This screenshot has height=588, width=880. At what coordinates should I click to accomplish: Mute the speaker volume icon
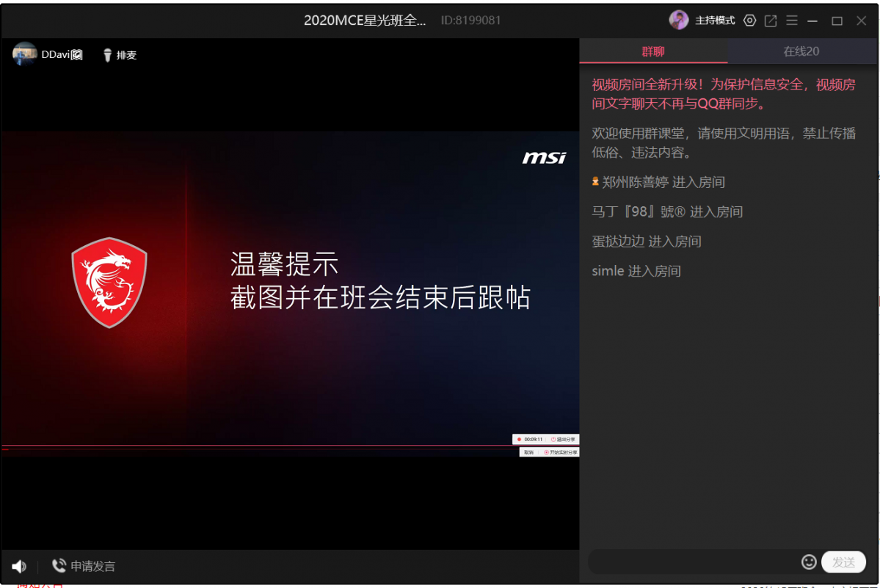[x=19, y=566]
